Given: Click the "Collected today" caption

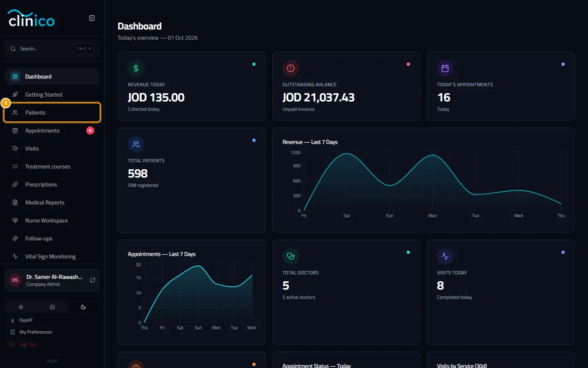Looking at the screenshot, I should 144,109.
